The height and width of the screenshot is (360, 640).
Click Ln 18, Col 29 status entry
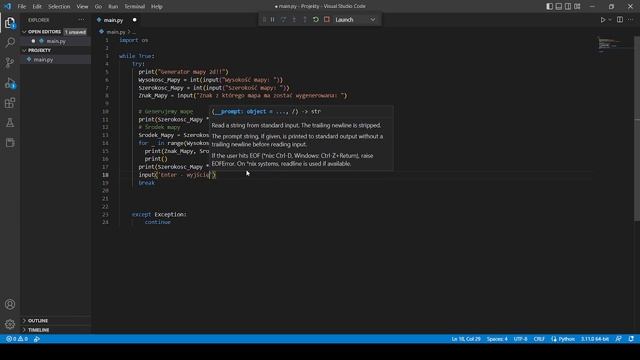tap(466, 339)
